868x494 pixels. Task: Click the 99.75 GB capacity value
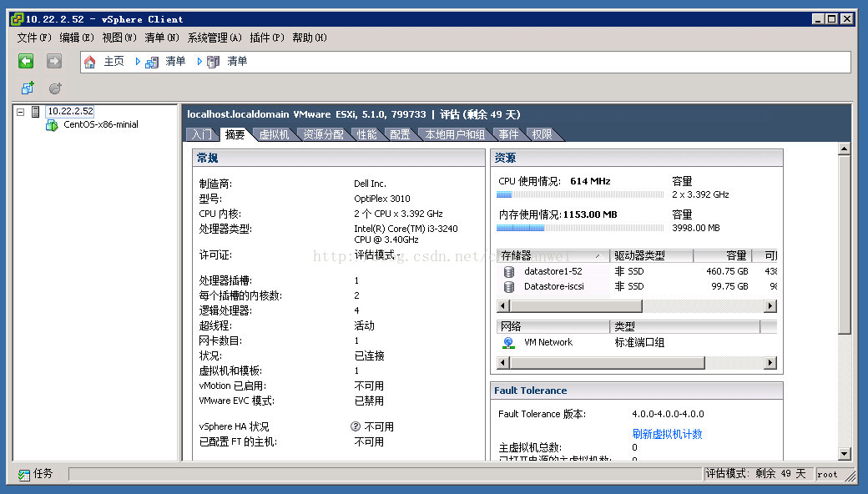point(729,286)
